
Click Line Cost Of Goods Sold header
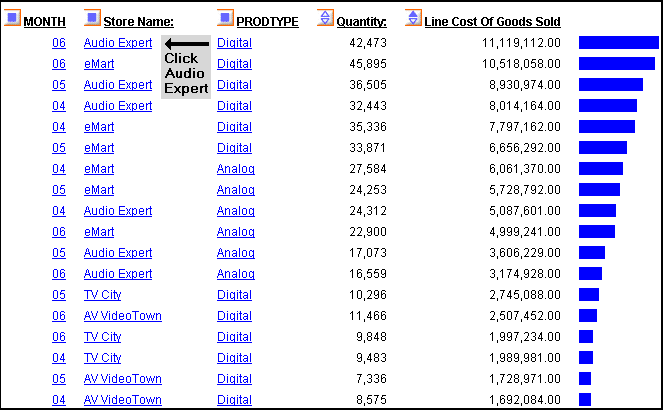[x=493, y=22]
